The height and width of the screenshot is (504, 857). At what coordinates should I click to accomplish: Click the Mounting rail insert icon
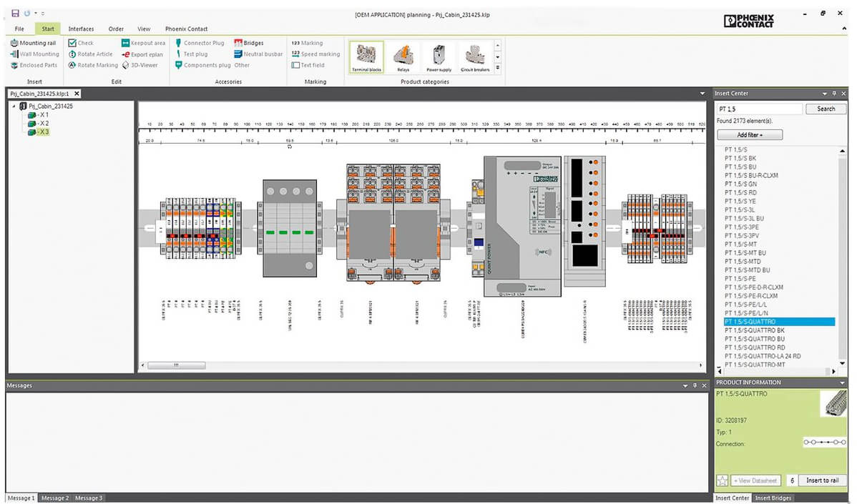pyautogui.click(x=15, y=43)
